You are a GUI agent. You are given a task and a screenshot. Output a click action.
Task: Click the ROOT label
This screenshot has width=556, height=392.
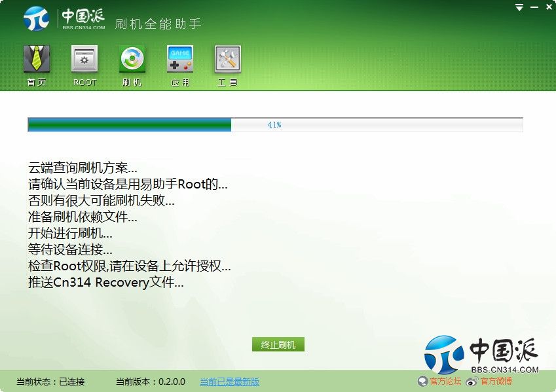point(84,82)
